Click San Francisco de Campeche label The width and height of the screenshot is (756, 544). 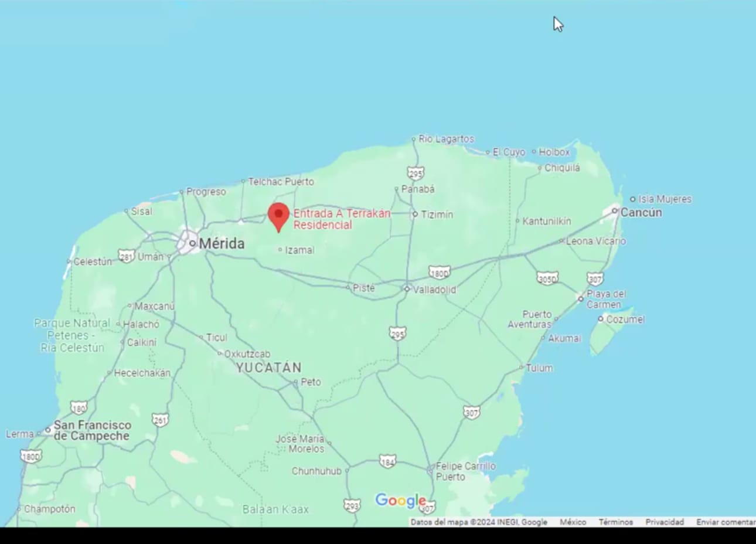[93, 430]
